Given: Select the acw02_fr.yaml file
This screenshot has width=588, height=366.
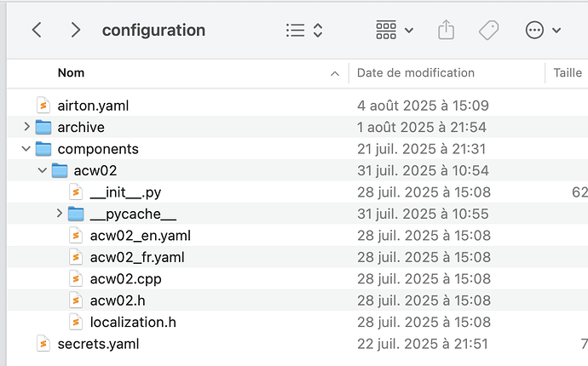Looking at the screenshot, I should tap(136, 257).
